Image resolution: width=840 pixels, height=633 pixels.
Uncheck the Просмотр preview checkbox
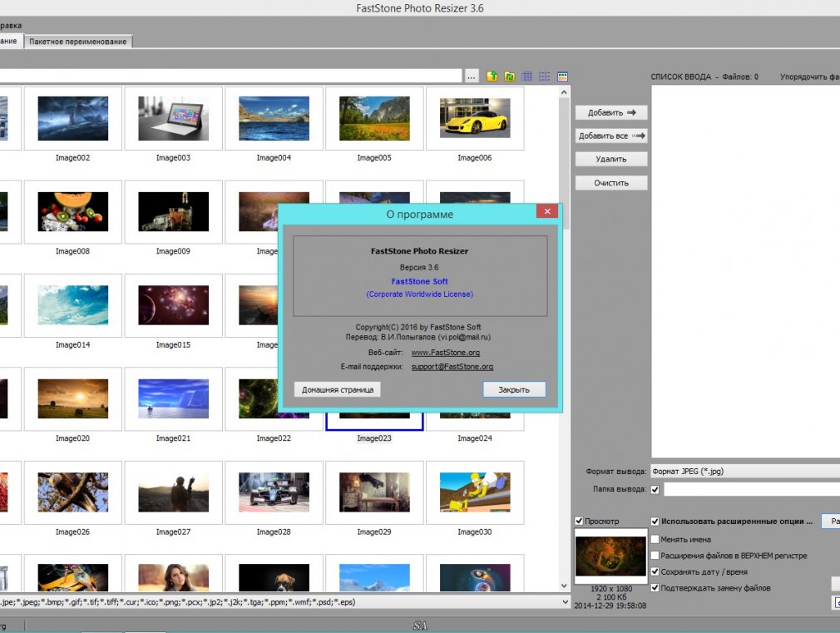pos(579,521)
